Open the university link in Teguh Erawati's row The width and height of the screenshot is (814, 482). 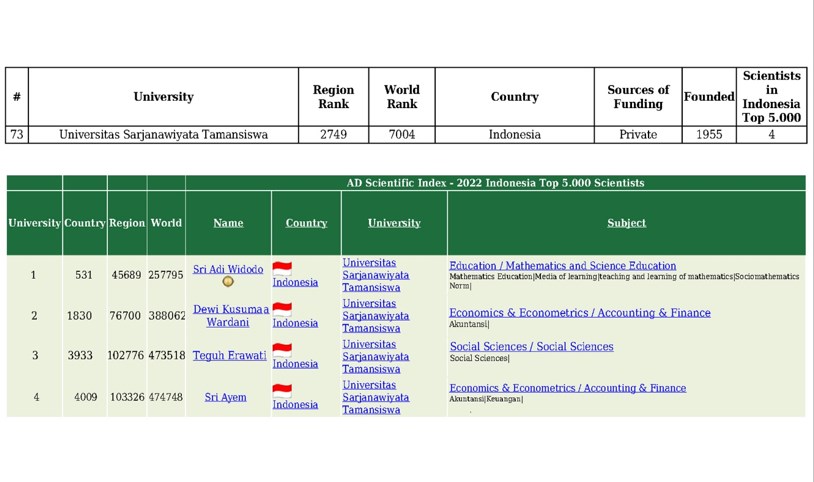tap(376, 357)
